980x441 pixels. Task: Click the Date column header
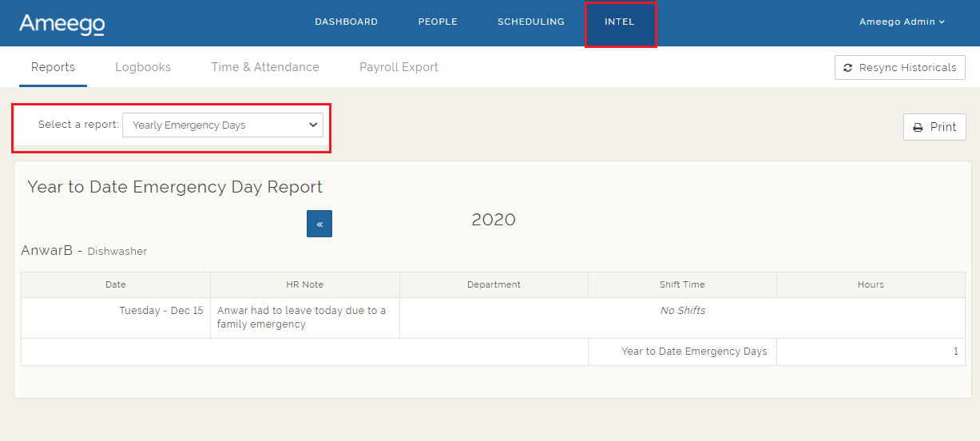point(116,284)
